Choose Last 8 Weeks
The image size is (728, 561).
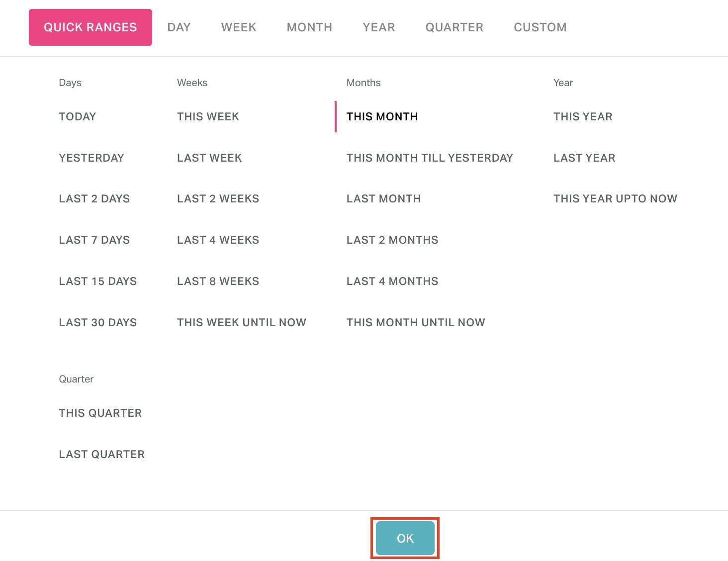point(218,281)
